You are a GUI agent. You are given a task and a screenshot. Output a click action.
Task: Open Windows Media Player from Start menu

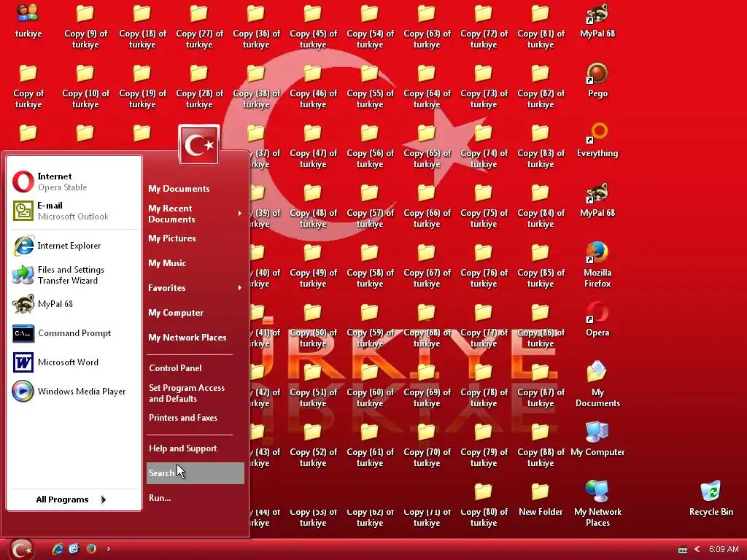74,392
